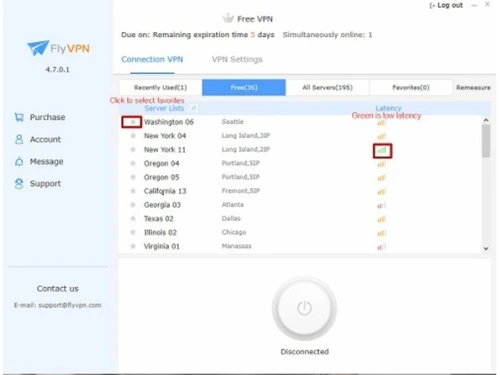Select the Oregon 05 server
This screenshot has width=500, height=375.
(x=162, y=177)
